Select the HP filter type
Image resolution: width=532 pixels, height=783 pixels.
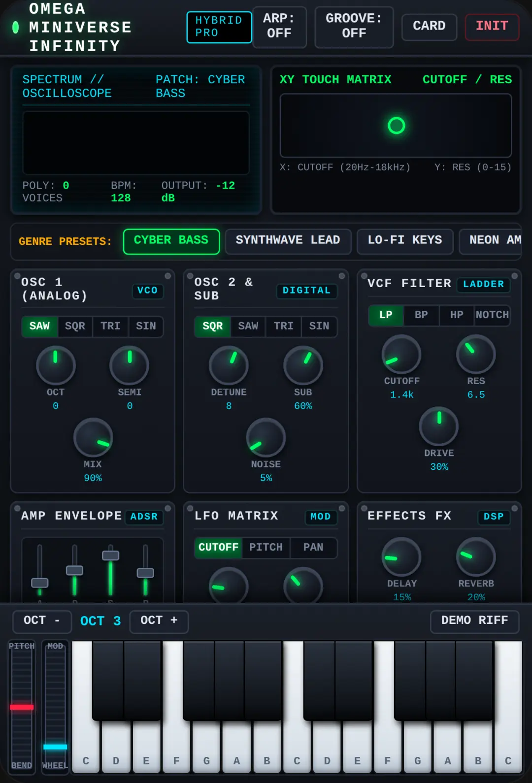coord(457,315)
